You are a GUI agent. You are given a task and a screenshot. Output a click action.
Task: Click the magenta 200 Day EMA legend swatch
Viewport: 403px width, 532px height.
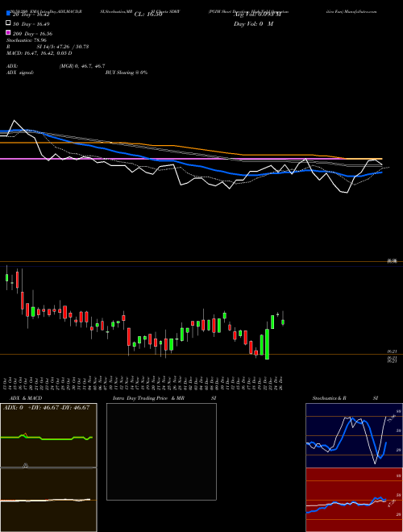click(x=8, y=32)
